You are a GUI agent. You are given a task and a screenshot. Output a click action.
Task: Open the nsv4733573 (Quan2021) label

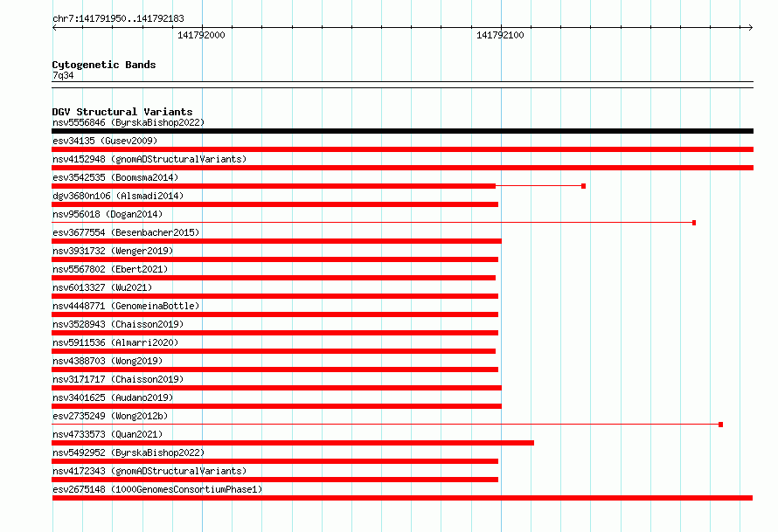point(108,434)
